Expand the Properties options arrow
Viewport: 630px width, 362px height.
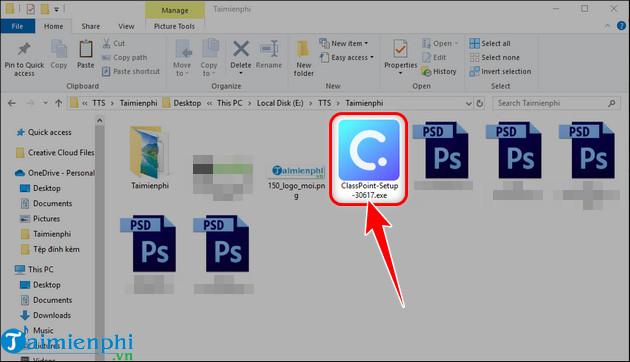coord(401,73)
